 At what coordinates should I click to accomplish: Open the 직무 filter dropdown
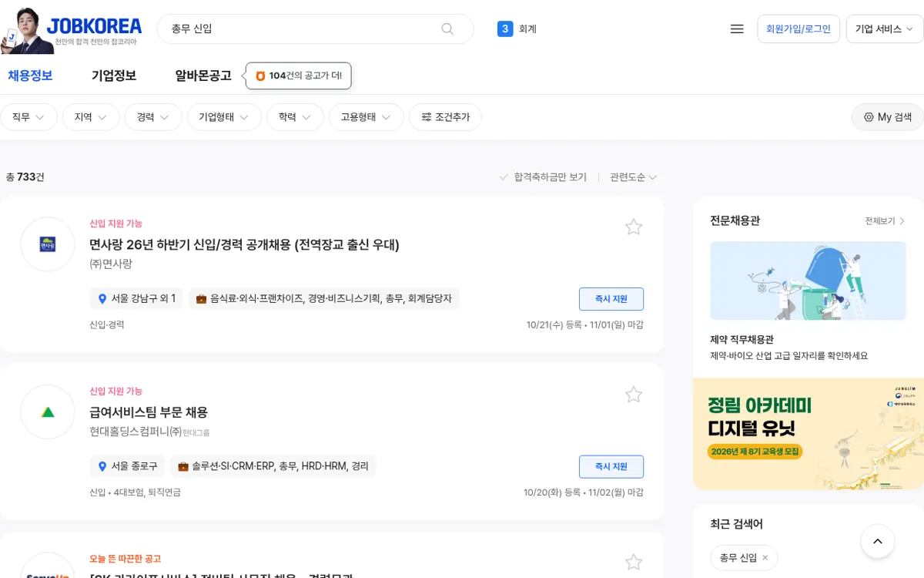[28, 117]
